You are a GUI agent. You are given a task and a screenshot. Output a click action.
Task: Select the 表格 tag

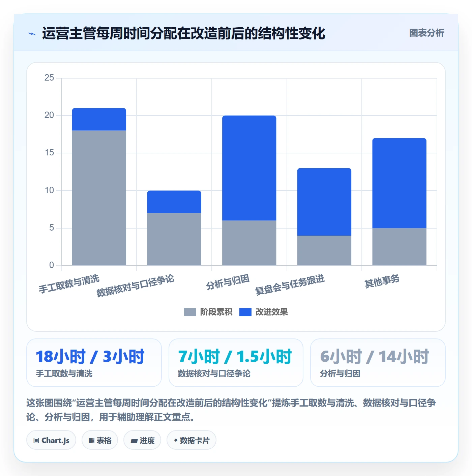pyautogui.click(x=100, y=440)
